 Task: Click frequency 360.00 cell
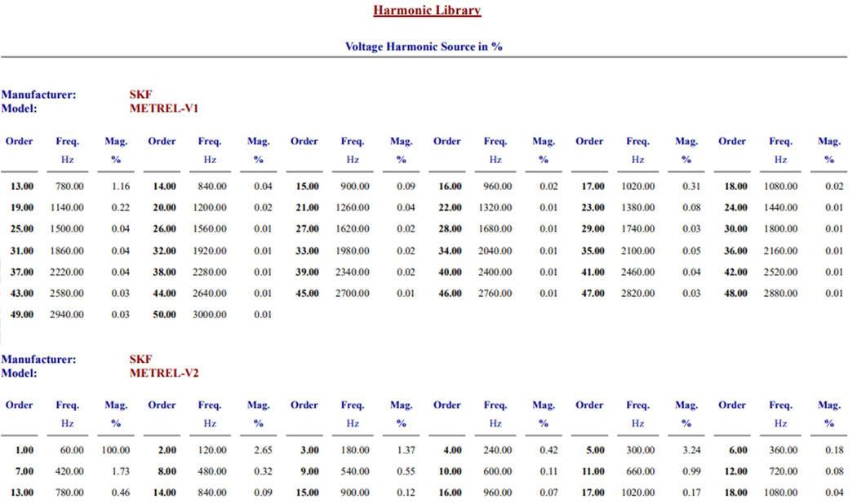(x=783, y=450)
